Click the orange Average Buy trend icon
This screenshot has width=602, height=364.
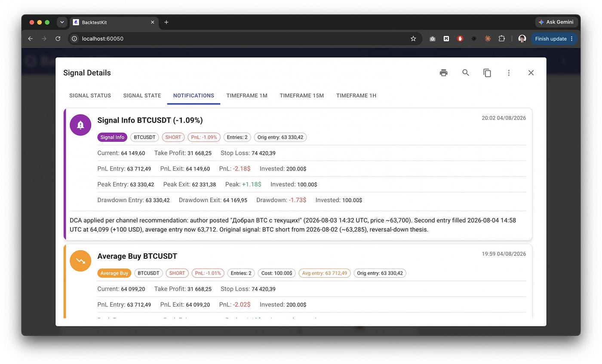(x=80, y=261)
